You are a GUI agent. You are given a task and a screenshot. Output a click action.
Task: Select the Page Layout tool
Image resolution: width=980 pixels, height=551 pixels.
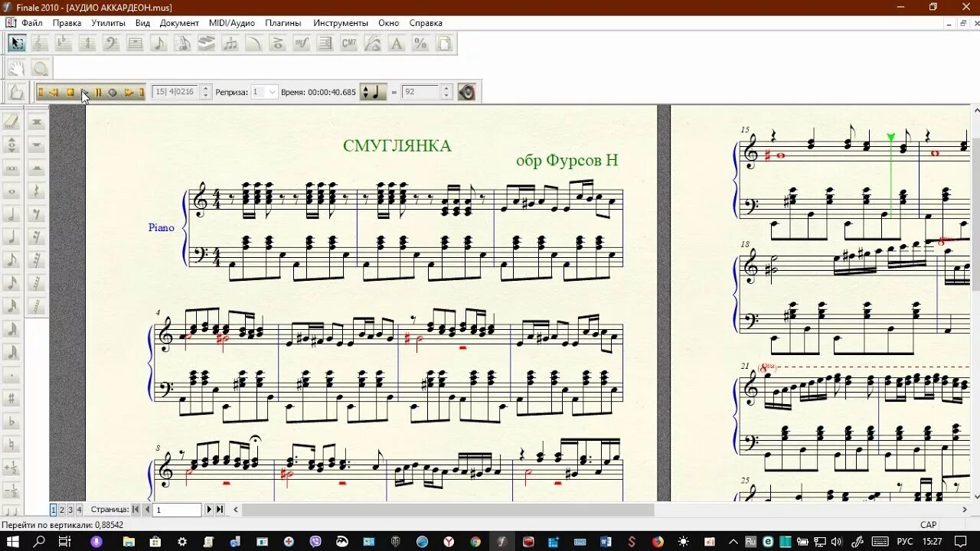(443, 44)
